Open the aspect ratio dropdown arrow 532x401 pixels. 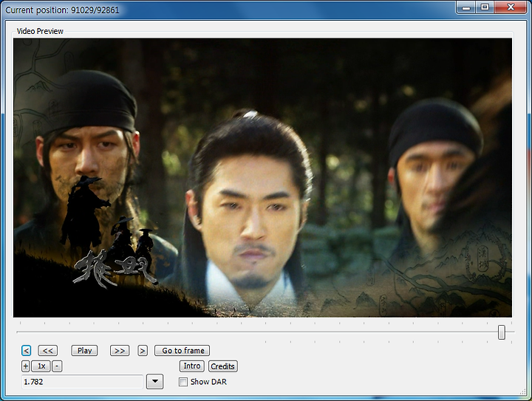(x=155, y=382)
